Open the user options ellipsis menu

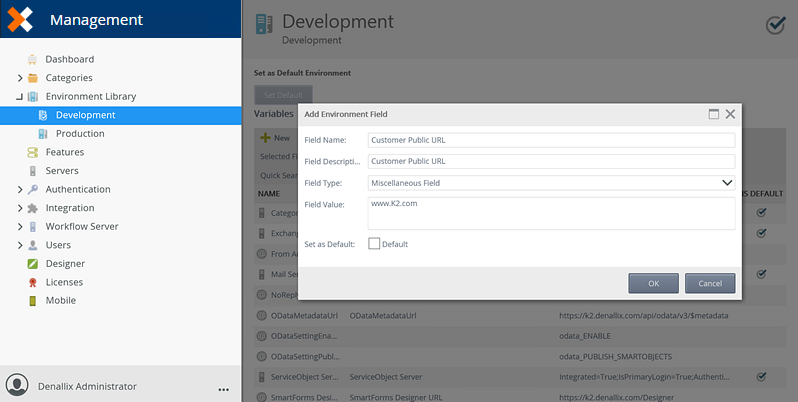(x=223, y=387)
